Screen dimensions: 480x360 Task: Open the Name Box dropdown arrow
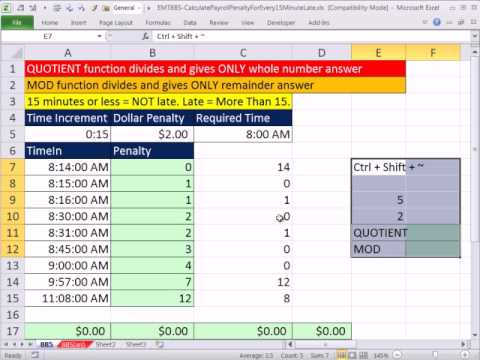99,36
